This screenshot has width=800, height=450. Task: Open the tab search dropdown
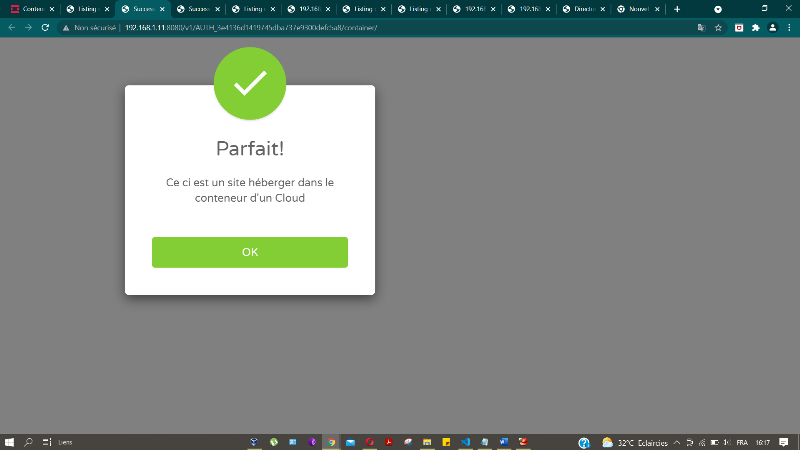(718, 9)
